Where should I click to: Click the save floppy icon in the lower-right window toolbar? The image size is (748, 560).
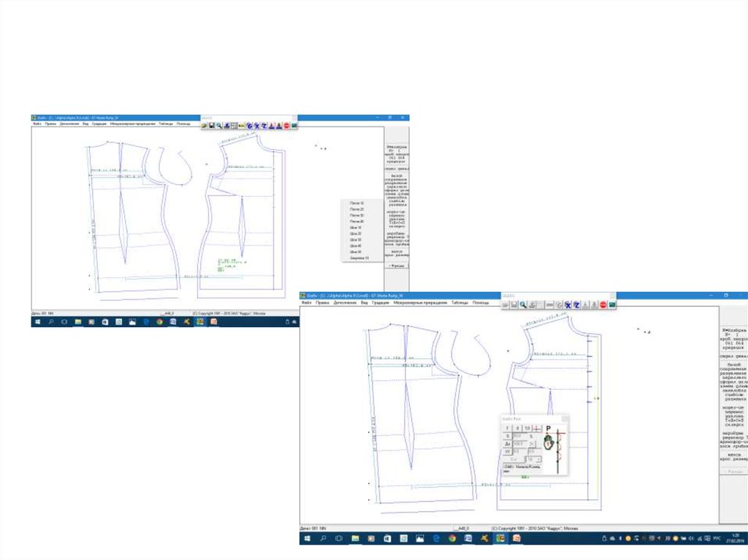click(x=514, y=304)
